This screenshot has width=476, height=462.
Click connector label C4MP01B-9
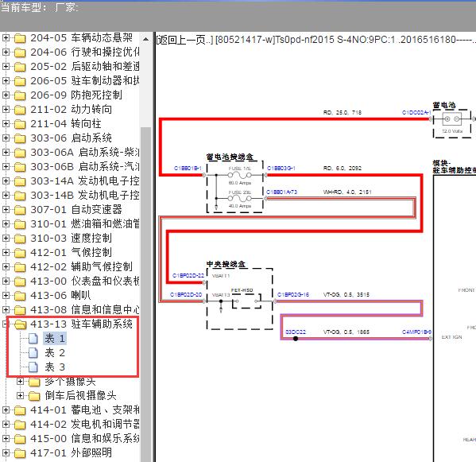417,332
